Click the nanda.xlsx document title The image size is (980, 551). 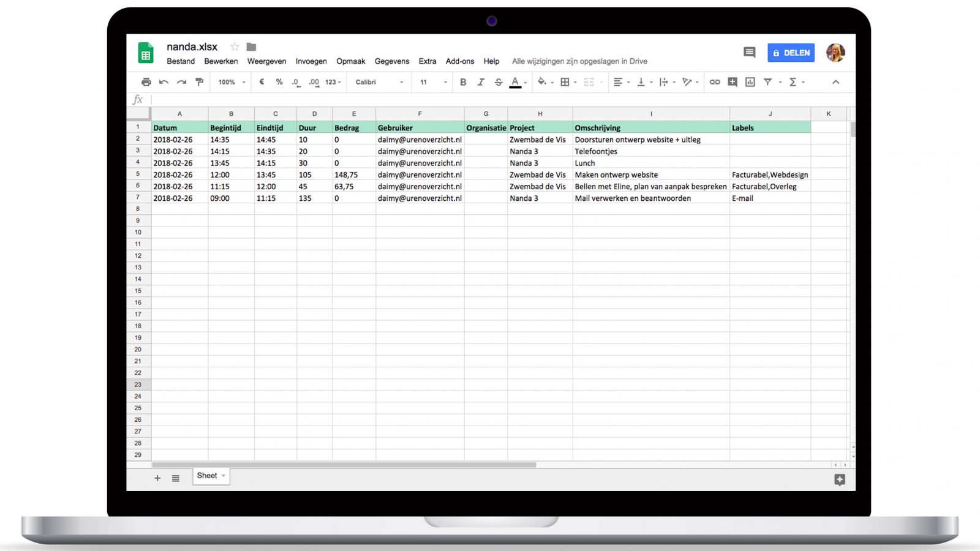[x=192, y=47]
